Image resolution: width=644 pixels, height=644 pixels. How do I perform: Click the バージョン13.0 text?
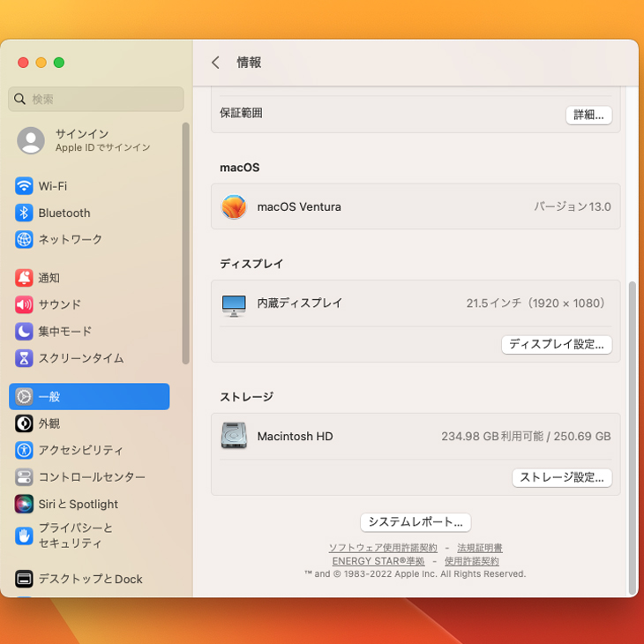click(573, 206)
